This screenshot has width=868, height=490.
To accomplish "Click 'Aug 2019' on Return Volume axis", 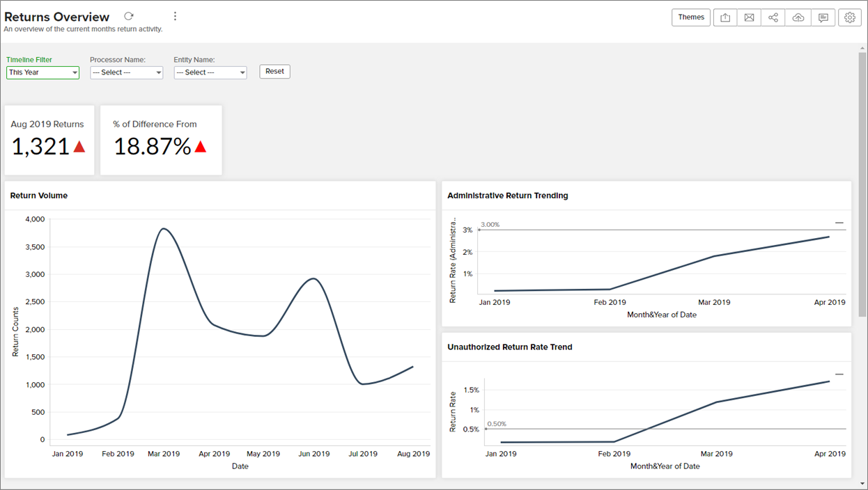I will tap(414, 454).
